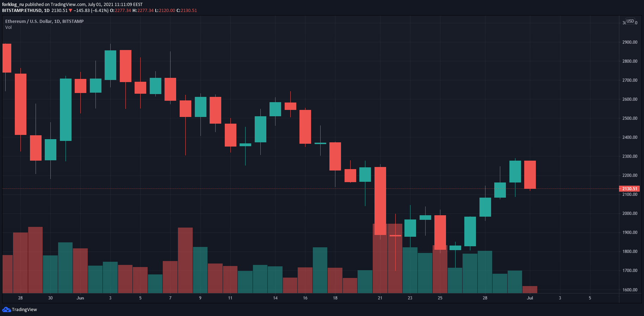Screen dimensions: 644x316
Task: Click the Ethereum / U.S. Dollar chart title
Action: (44, 21)
